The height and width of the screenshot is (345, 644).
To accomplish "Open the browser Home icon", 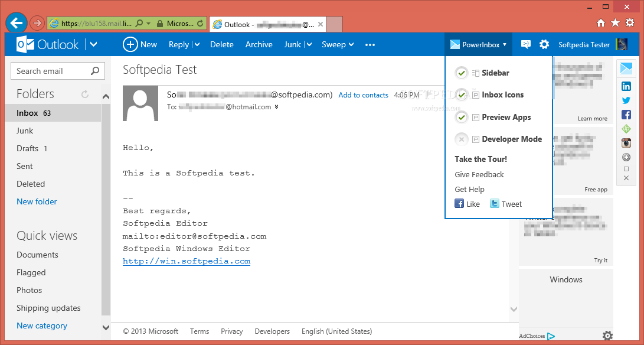I will tap(600, 23).
